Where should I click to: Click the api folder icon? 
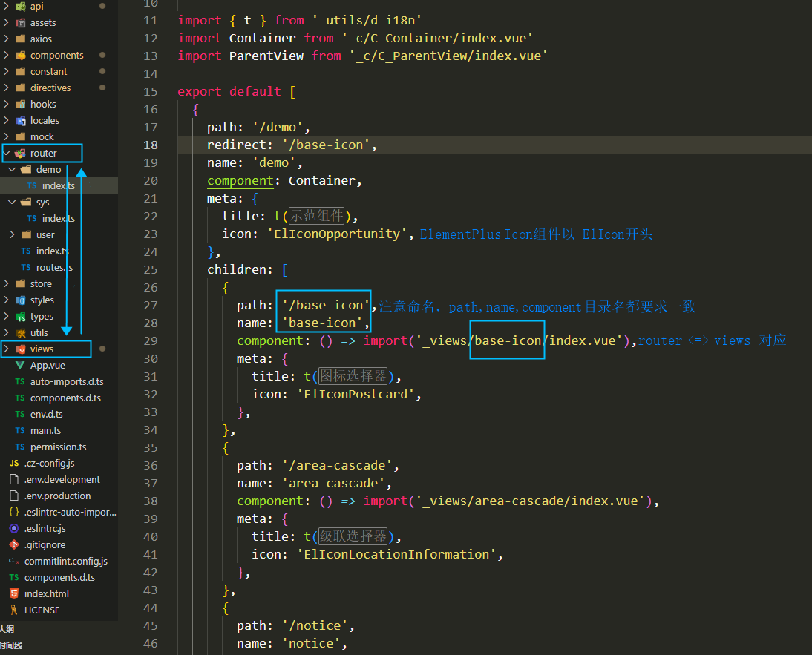tap(21, 6)
